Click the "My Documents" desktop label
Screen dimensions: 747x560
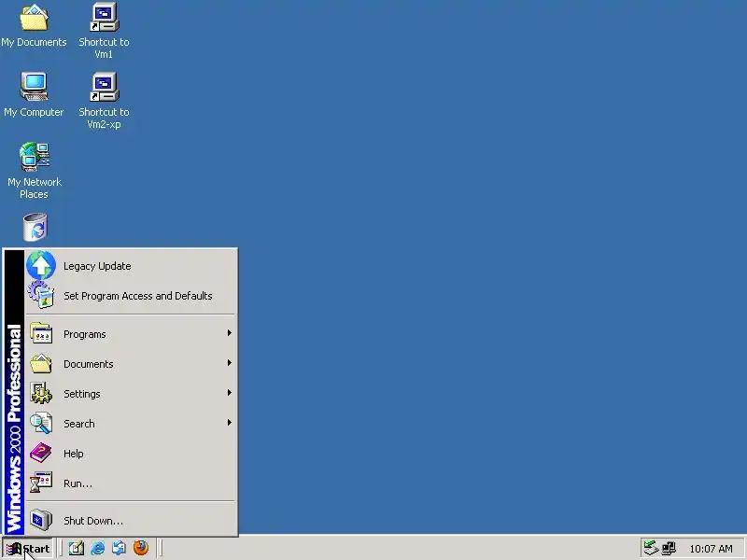pos(34,42)
